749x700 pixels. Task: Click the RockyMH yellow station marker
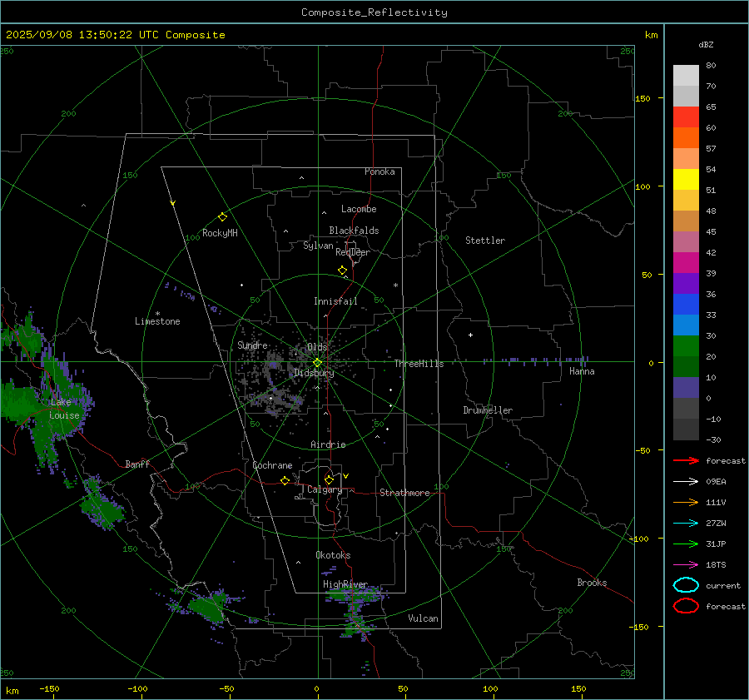coord(222,217)
